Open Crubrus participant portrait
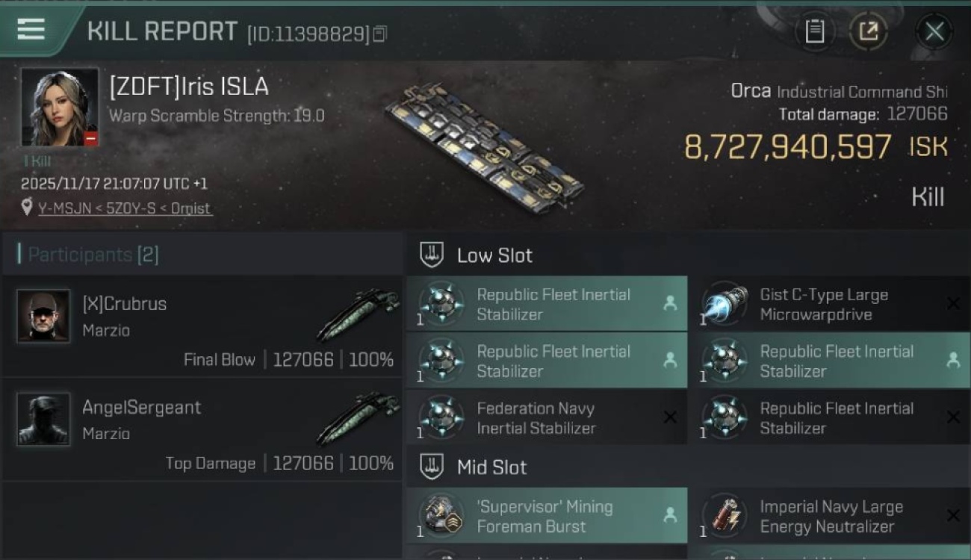This screenshot has width=971, height=560. pos(43,316)
